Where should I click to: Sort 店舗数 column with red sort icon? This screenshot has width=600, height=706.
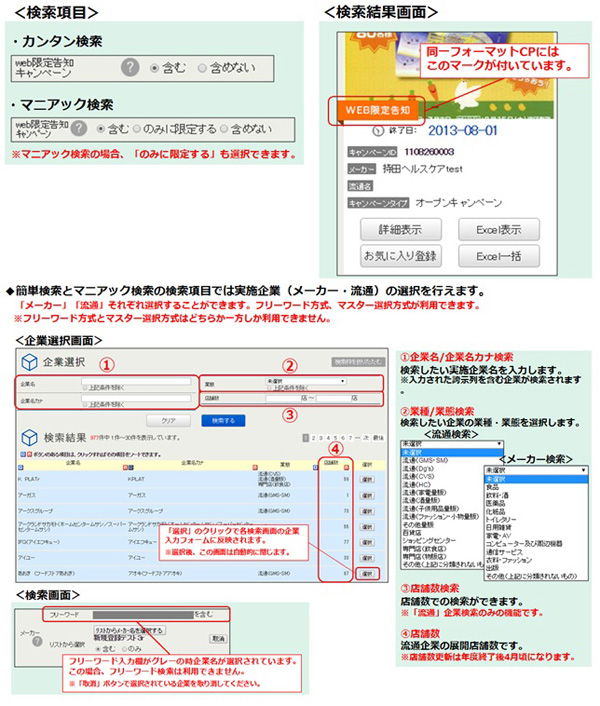(346, 467)
